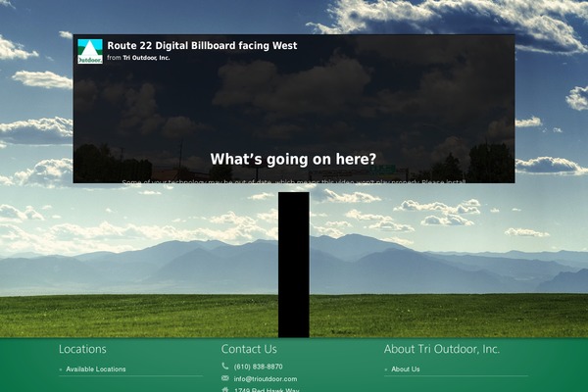This screenshot has height=392, width=588.
Task: Click the Contact Us footer heading
Action: click(249, 349)
